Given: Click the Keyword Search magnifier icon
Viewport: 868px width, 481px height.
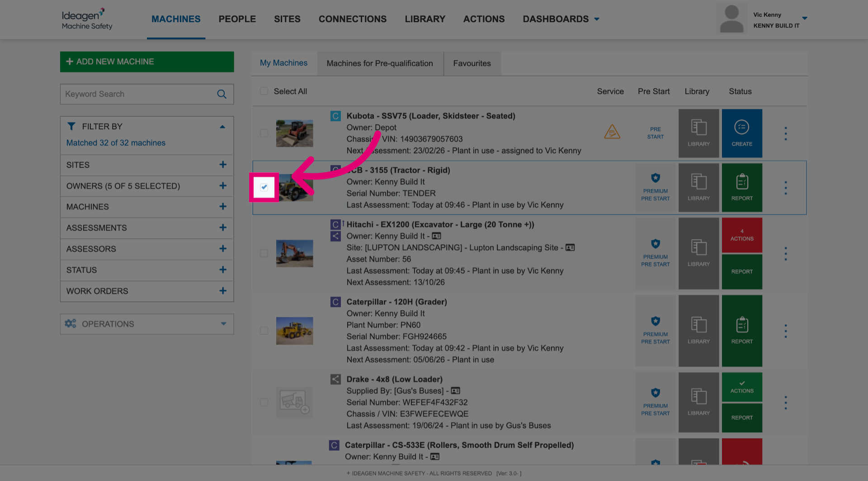Looking at the screenshot, I should coord(222,94).
